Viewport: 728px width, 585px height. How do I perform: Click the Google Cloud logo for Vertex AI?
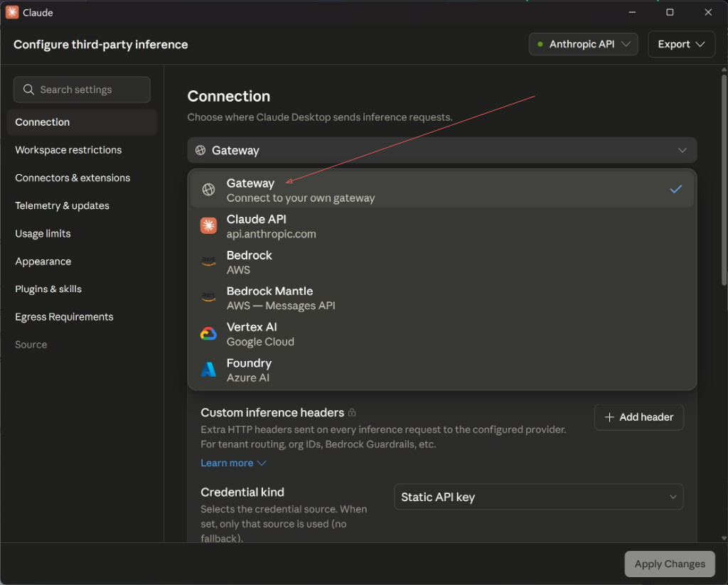tap(208, 333)
